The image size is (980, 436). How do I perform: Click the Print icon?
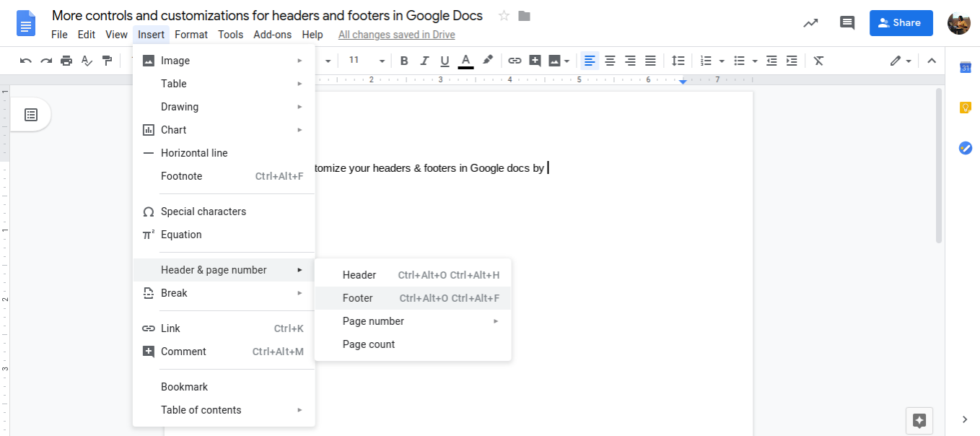pos(66,61)
